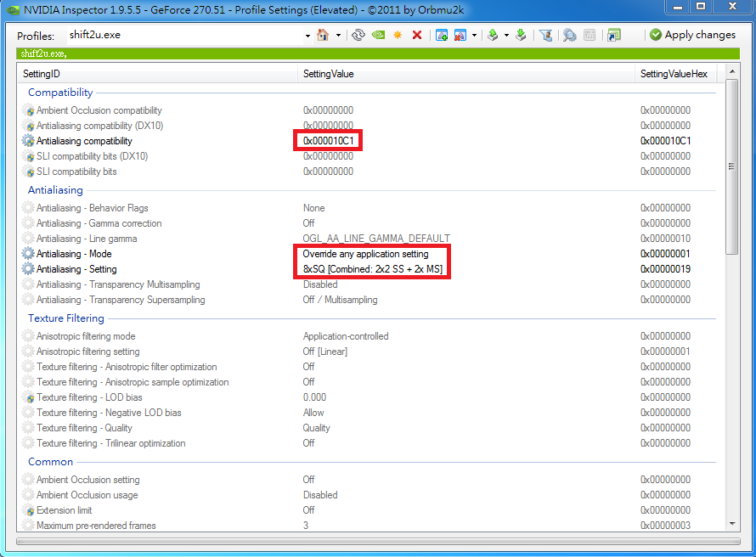Click the green NVIDIA logo toolbar icon
Image resolution: width=756 pixels, height=557 pixels.
pos(378,35)
